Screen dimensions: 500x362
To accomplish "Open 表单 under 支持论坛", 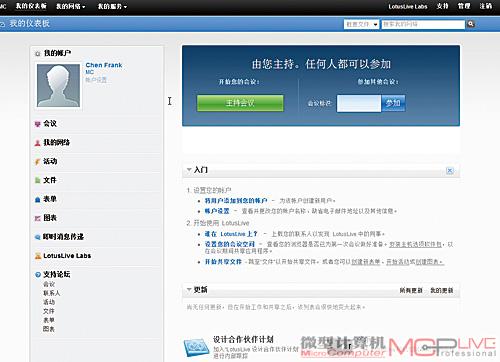I will [x=49, y=320].
